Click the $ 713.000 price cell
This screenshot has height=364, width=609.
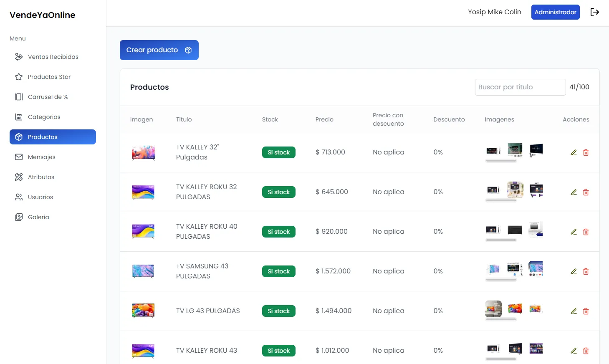point(330,152)
